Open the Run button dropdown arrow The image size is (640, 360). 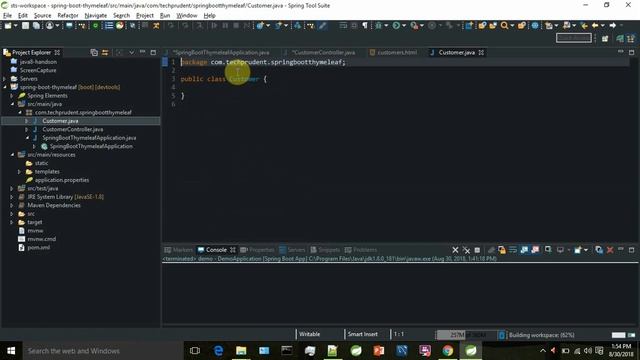tap(404, 26)
